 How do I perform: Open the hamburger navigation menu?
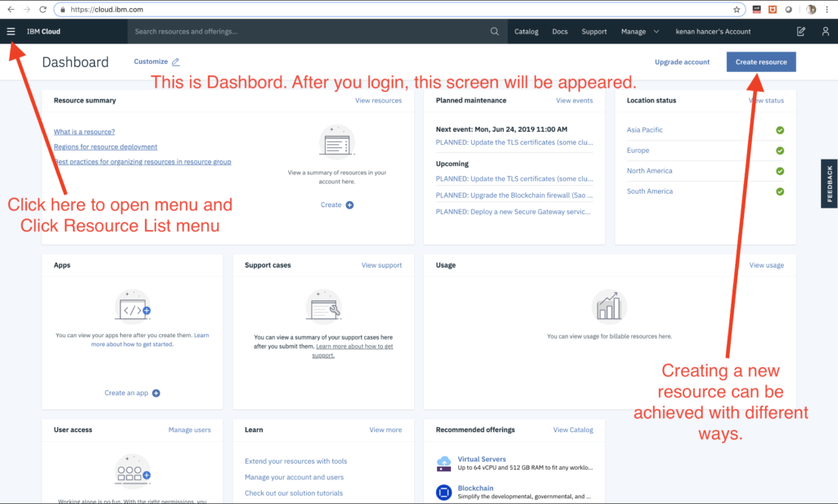pyautogui.click(x=11, y=32)
